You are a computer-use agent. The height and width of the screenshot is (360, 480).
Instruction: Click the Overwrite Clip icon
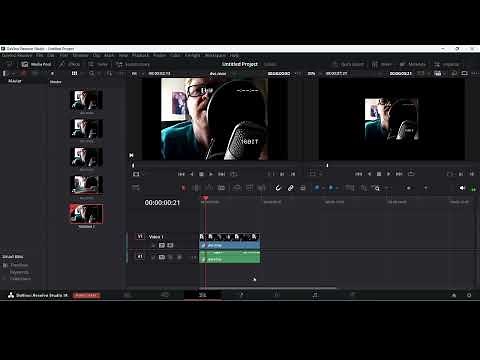pos(249,188)
